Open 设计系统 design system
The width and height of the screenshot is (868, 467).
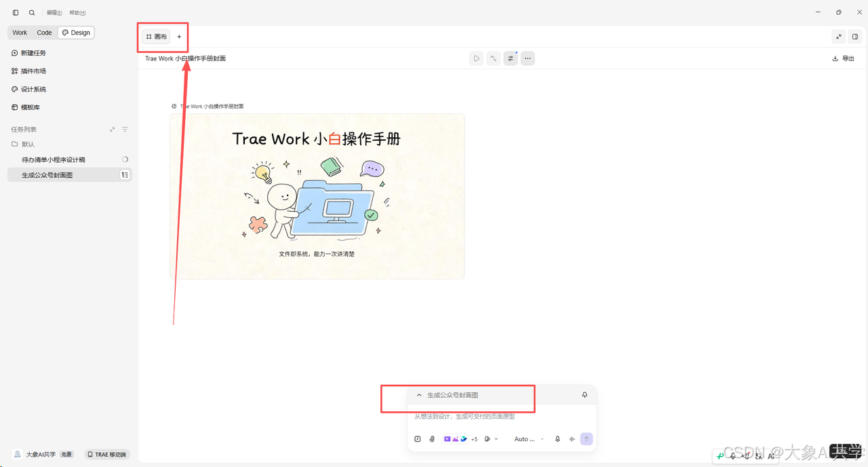pos(28,90)
